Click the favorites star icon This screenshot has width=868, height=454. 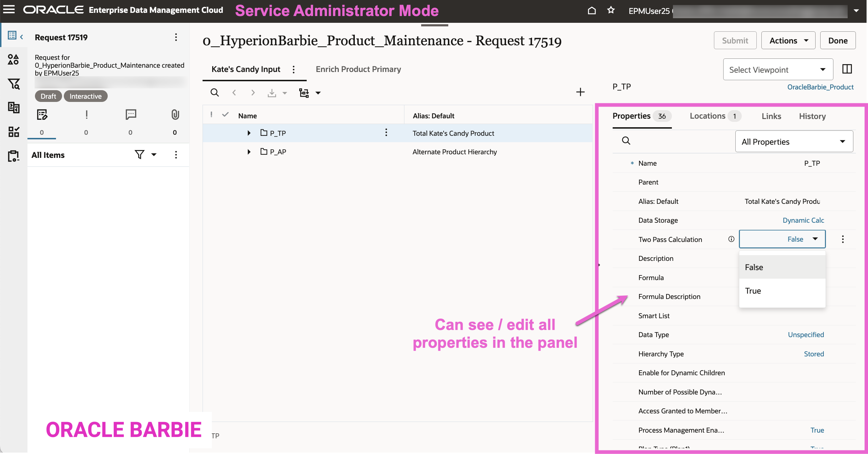click(611, 10)
